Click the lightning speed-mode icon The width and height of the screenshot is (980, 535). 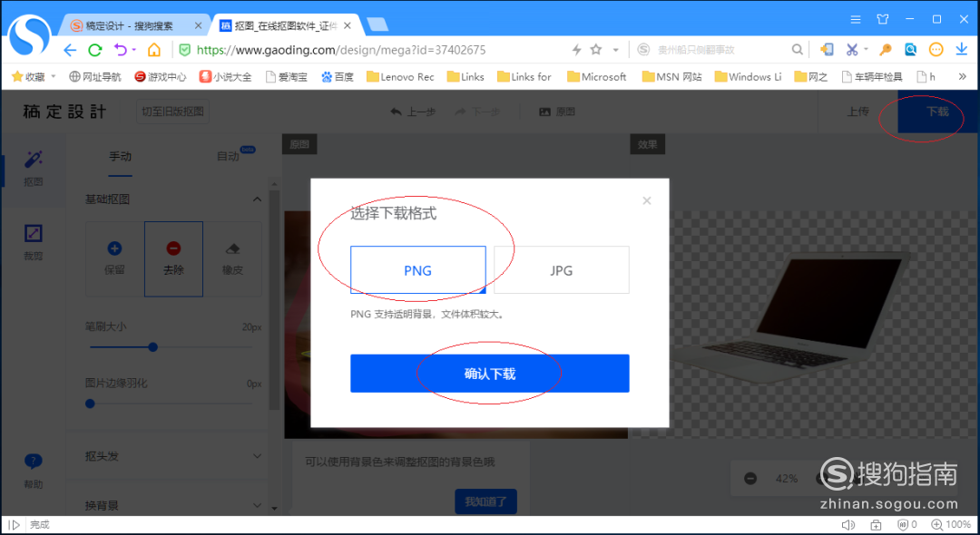pyautogui.click(x=576, y=49)
